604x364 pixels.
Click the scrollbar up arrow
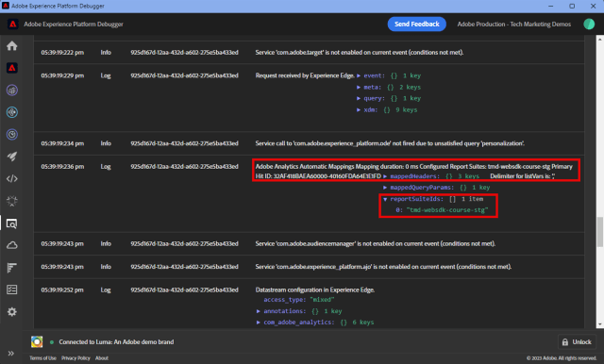point(600,39)
